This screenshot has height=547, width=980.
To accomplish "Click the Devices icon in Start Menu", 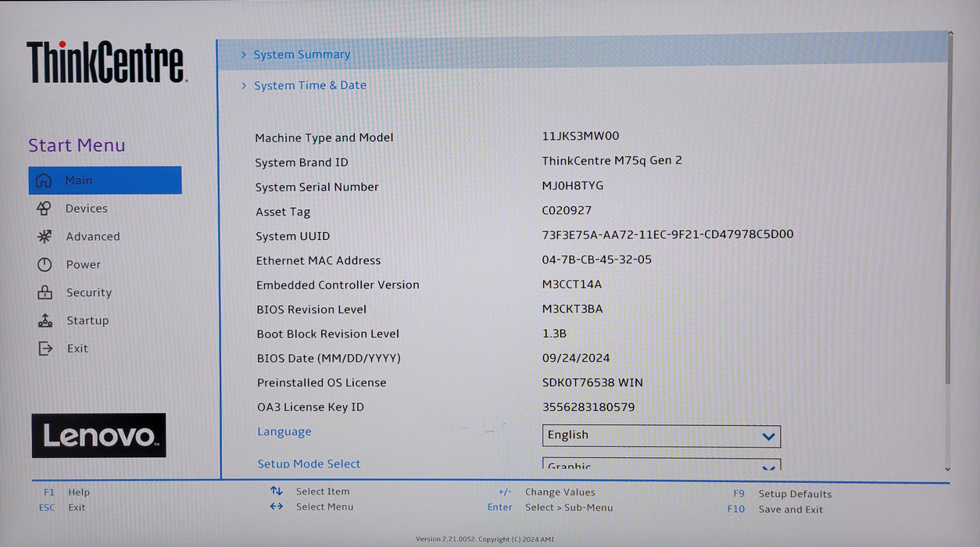I will click(x=44, y=209).
